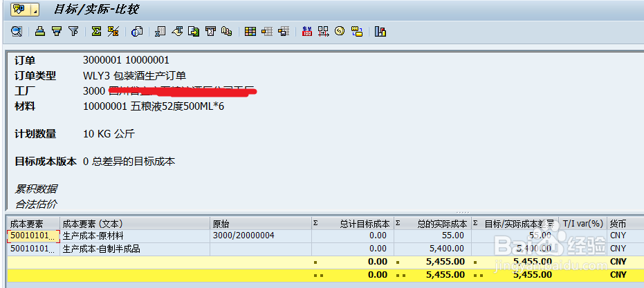Viewport: 644px width, 288px height.
Task: Click cost element cell for 生产成本-原材料
Action: point(34,236)
